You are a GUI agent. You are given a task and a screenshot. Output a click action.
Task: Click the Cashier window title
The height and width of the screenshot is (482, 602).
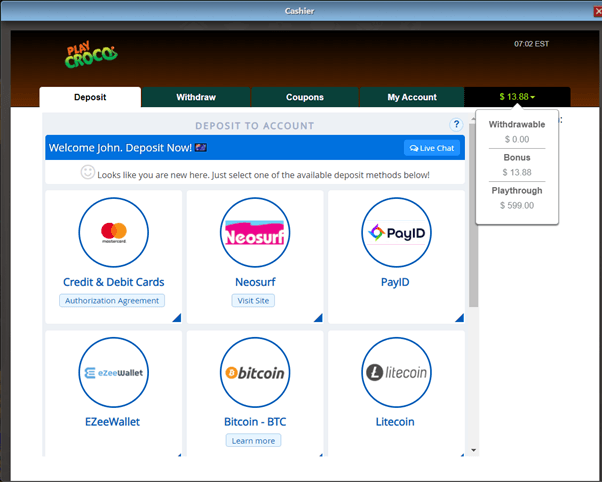pos(299,11)
